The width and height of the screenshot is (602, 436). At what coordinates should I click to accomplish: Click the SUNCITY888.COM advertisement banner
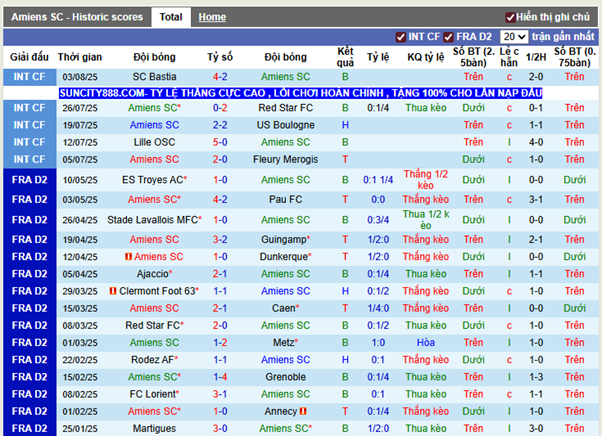[300, 93]
